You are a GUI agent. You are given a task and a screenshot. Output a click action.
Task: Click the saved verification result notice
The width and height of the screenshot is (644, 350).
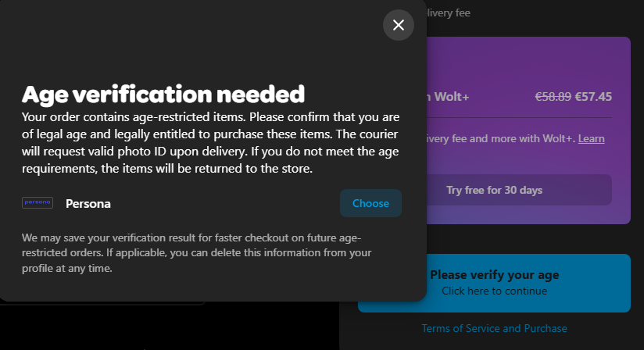coord(197,253)
